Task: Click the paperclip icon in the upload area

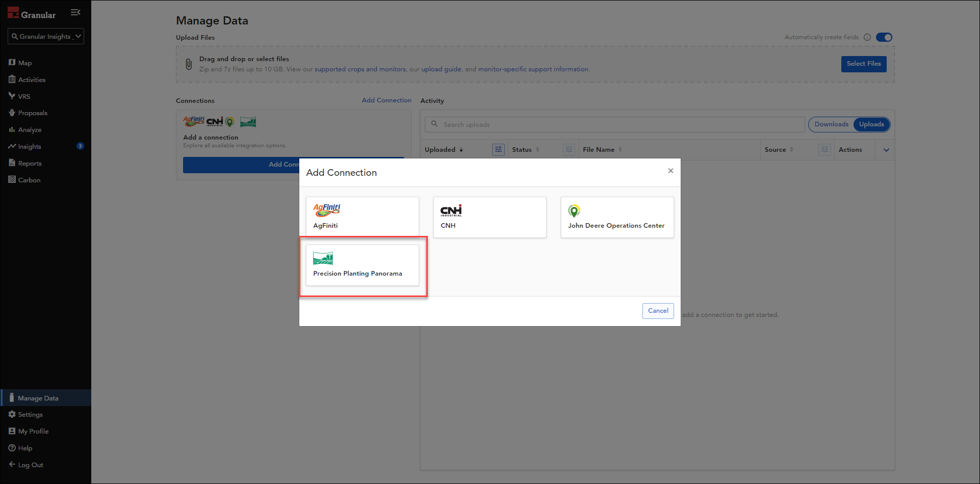Action: tap(189, 64)
